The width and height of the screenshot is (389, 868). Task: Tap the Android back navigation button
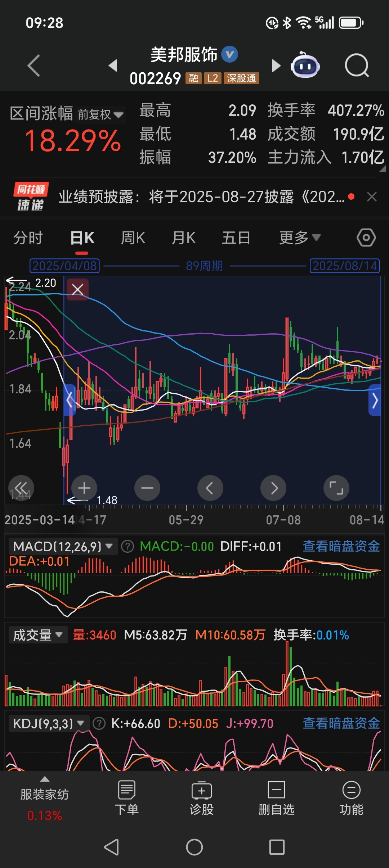pyautogui.click(x=112, y=847)
